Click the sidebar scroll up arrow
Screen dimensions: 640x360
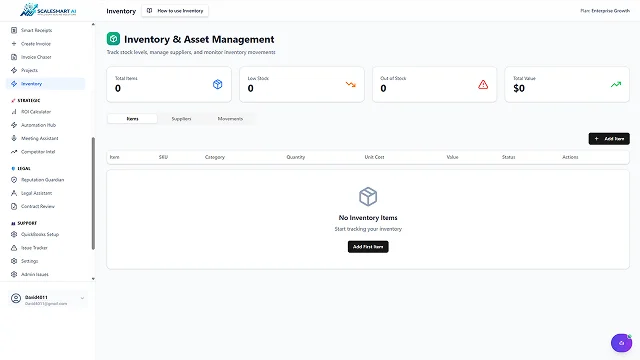coord(93,24)
